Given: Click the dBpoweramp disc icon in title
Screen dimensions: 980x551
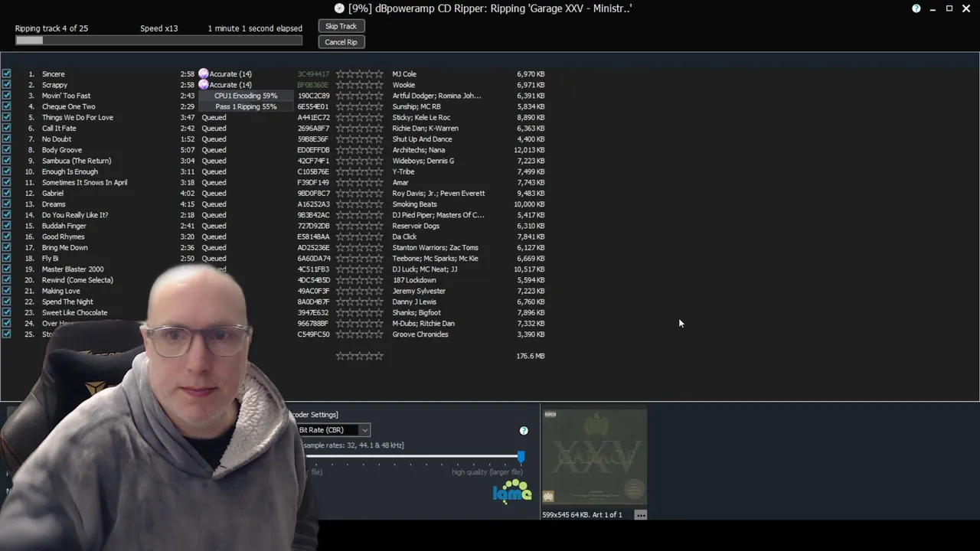Looking at the screenshot, I should [339, 8].
